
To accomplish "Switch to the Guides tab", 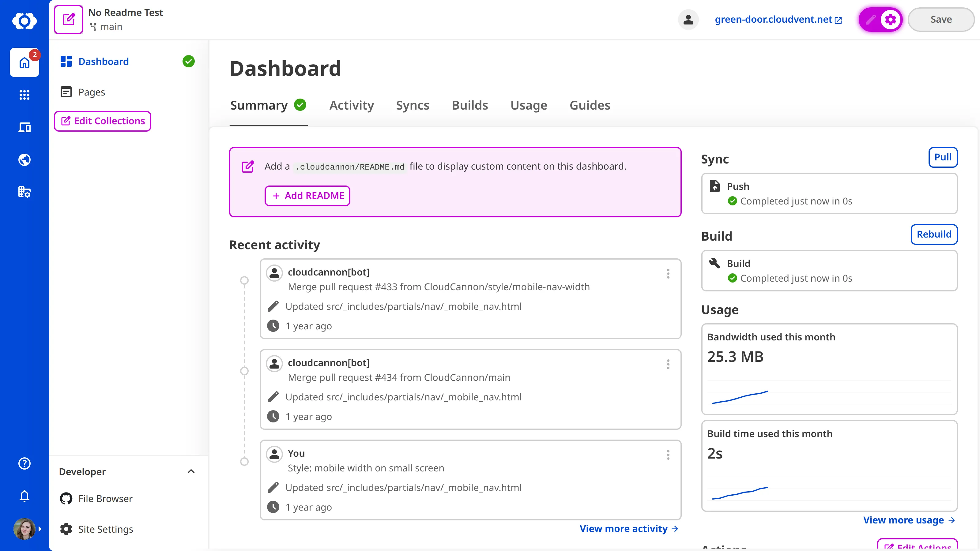I will pyautogui.click(x=590, y=105).
